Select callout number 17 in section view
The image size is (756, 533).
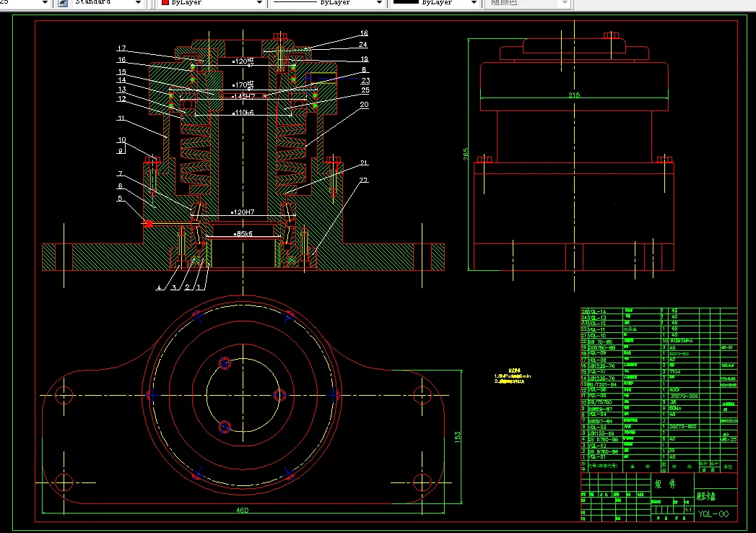pyautogui.click(x=121, y=48)
